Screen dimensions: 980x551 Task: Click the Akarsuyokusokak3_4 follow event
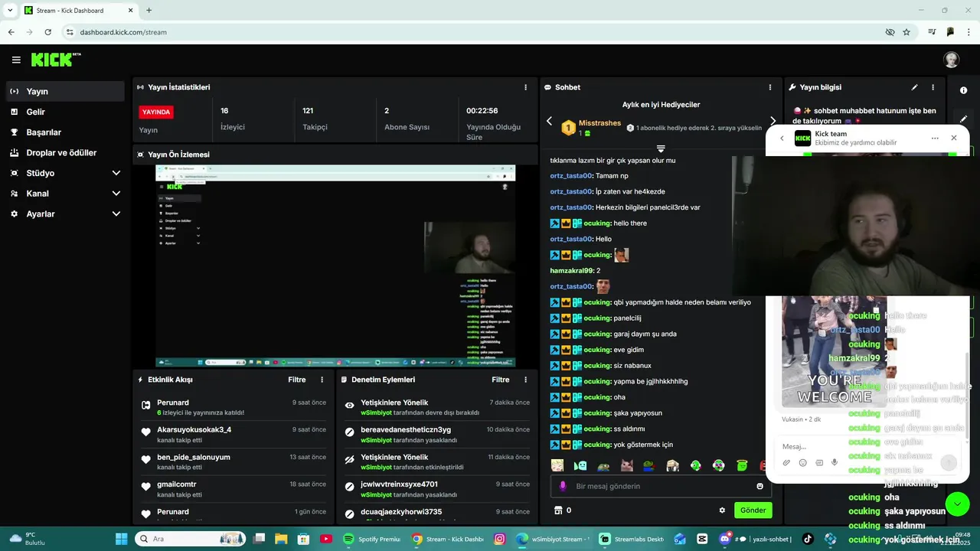(234, 434)
